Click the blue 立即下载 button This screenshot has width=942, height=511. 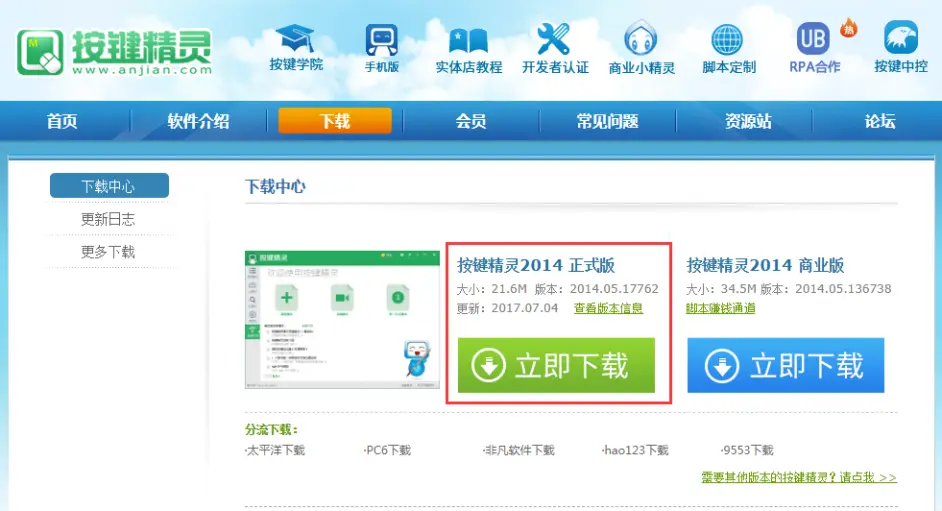[786, 365]
